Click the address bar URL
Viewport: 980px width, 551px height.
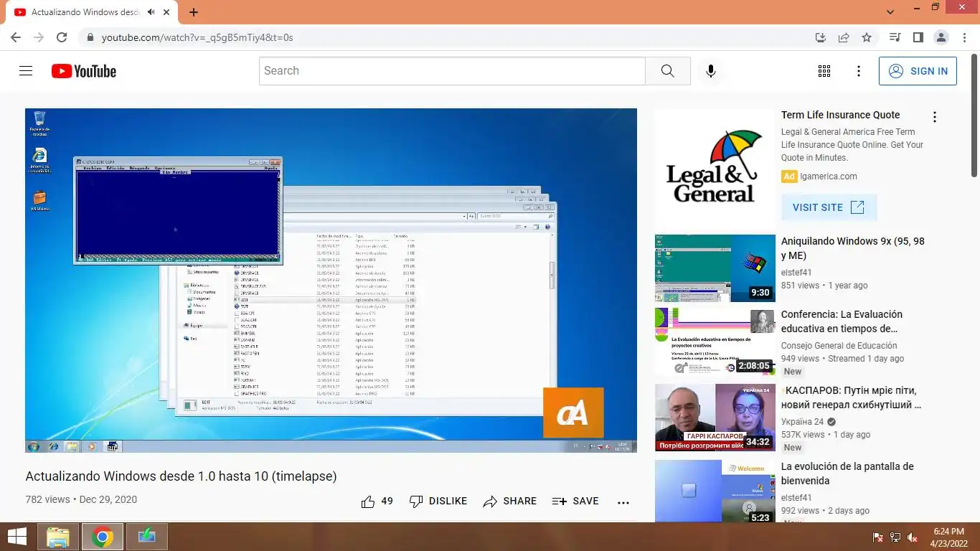(197, 37)
